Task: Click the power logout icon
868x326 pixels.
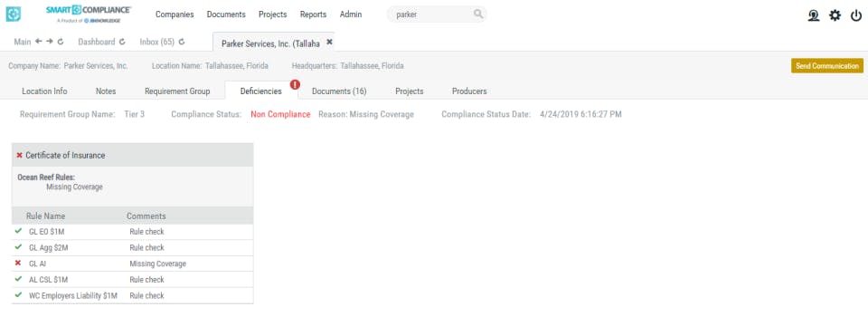Action: click(856, 15)
